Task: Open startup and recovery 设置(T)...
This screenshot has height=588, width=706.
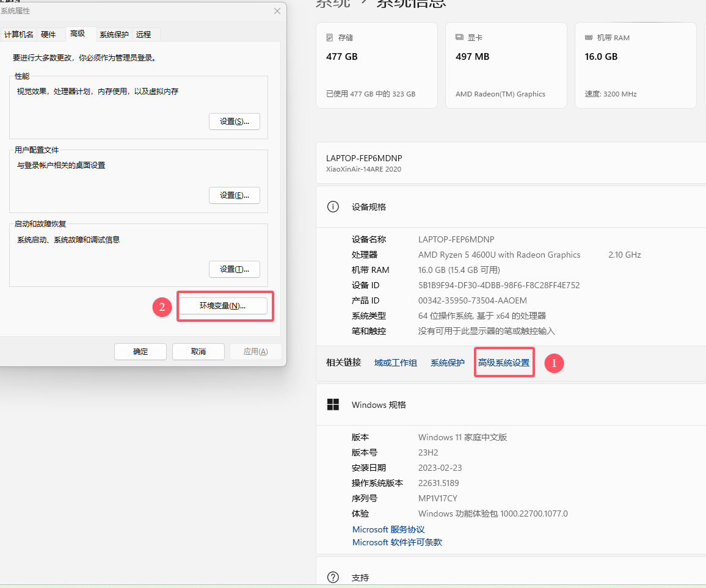Action: coord(234,269)
